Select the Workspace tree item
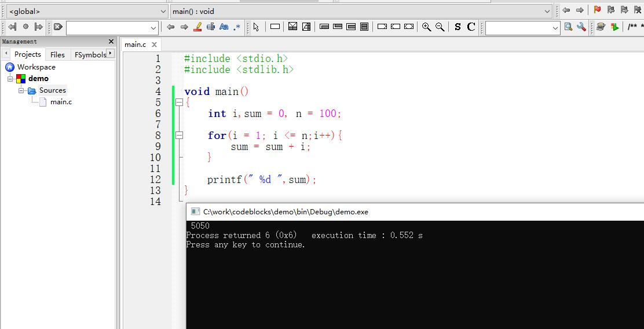The height and width of the screenshot is (329, 644). [x=36, y=67]
